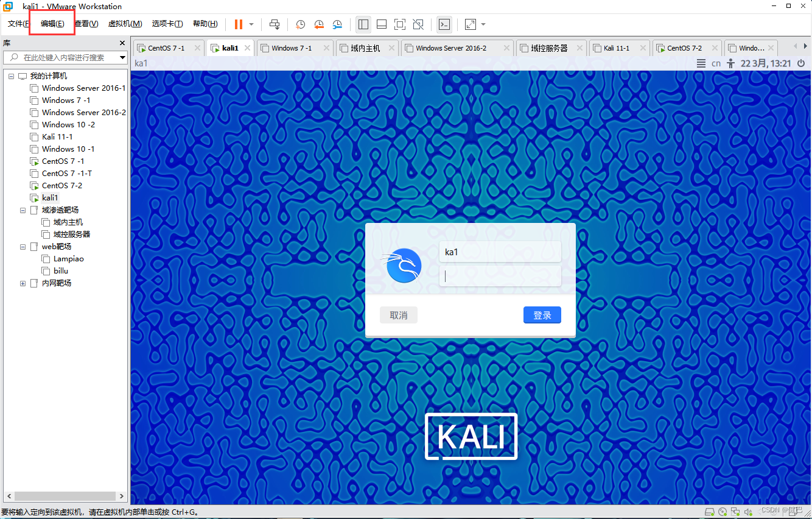The height and width of the screenshot is (519, 812).
Task: Select Windows Server 2016-1 in library
Action: pos(84,88)
